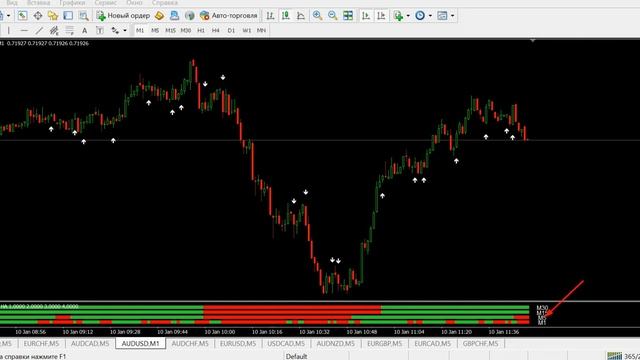Toggle chart auto scroll icon
Screen dimensions: 640x360
(366, 16)
